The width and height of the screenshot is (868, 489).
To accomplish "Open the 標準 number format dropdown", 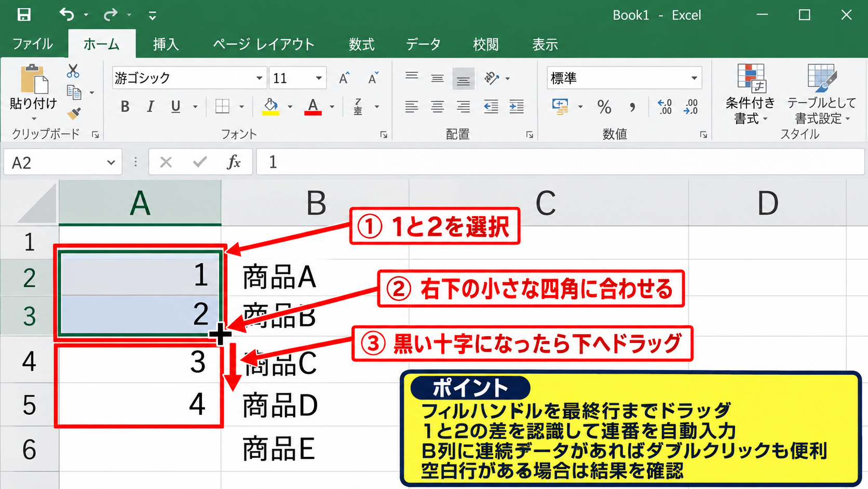I will tap(694, 78).
